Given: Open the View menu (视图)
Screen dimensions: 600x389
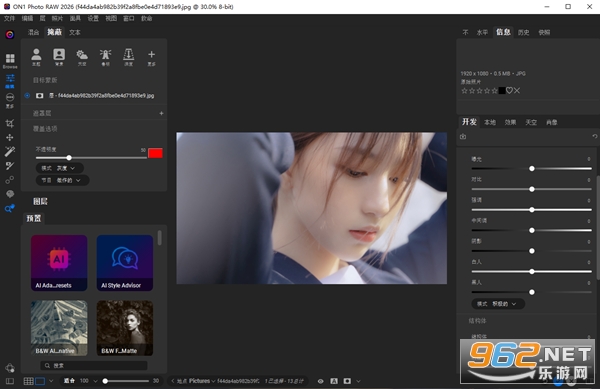Looking at the screenshot, I should point(111,18).
